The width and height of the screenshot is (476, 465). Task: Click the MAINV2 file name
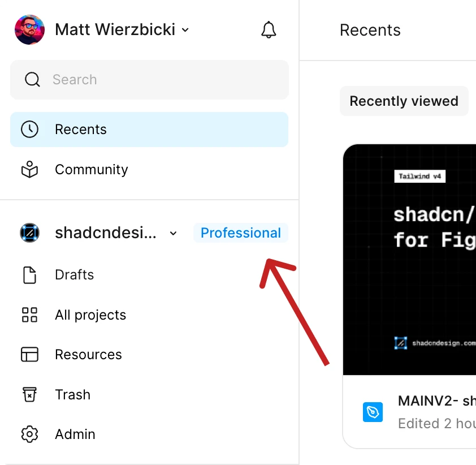[436, 401]
